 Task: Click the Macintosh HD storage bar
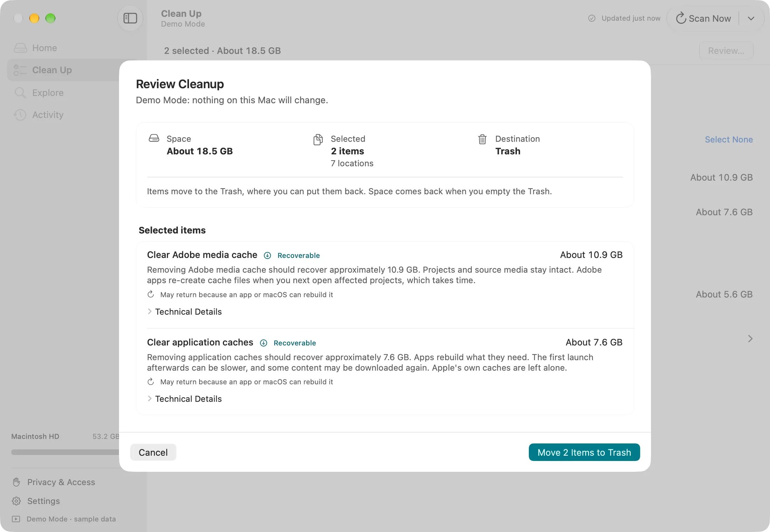click(65, 452)
